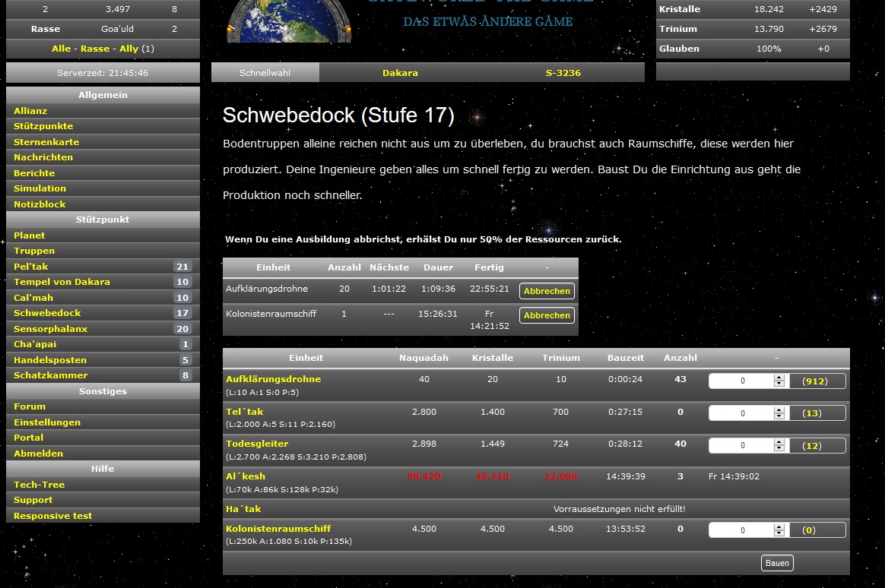This screenshot has width=885, height=588.
Task: Open the S-3236 coordinates link
Action: coord(563,73)
